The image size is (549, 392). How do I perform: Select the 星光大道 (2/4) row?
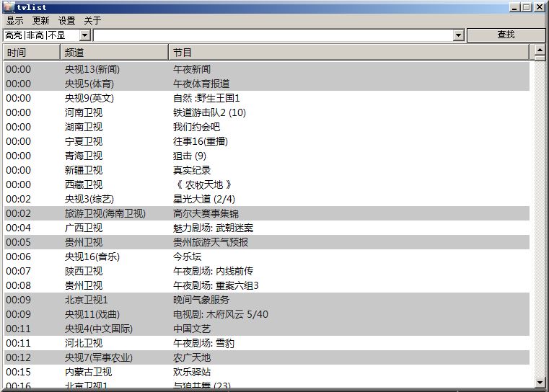[x=266, y=199]
